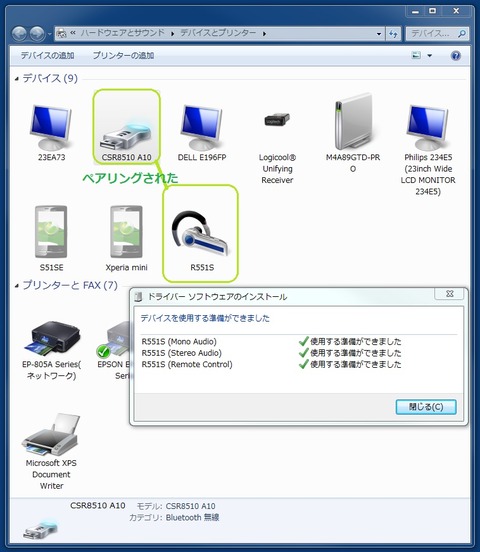Click R551S (Remote Control) row text
This screenshot has width=480, height=552.
click(x=187, y=364)
